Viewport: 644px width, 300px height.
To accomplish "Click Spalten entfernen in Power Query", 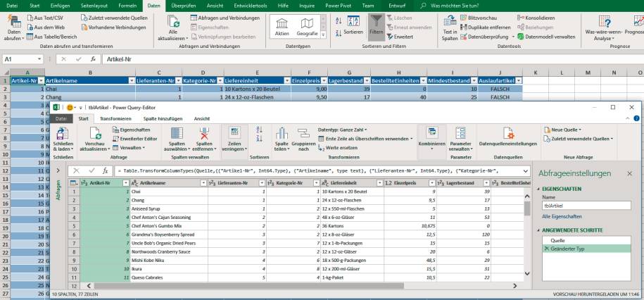I will tap(203, 139).
